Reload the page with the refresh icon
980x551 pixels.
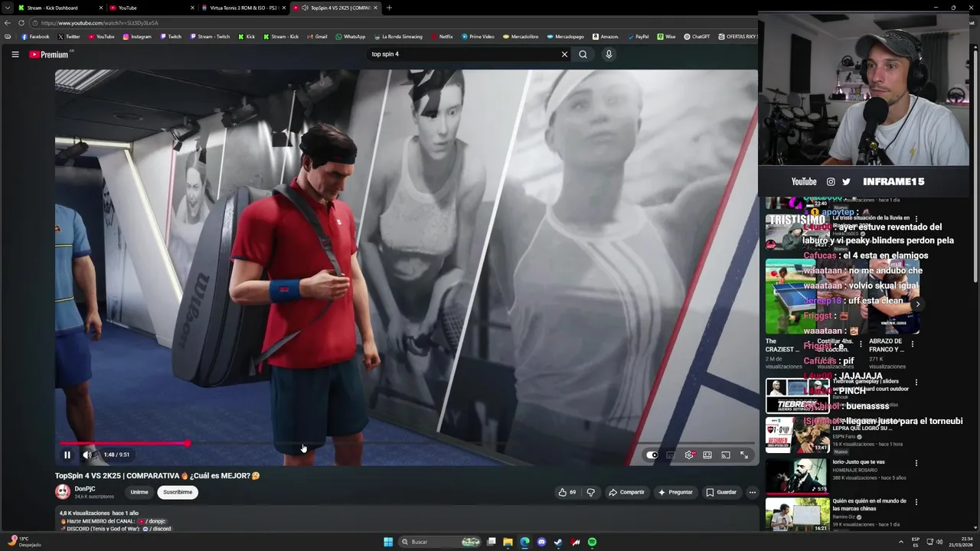21,23
